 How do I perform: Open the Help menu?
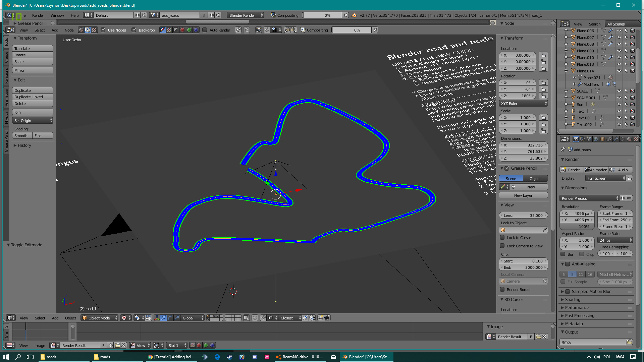[x=74, y=15]
